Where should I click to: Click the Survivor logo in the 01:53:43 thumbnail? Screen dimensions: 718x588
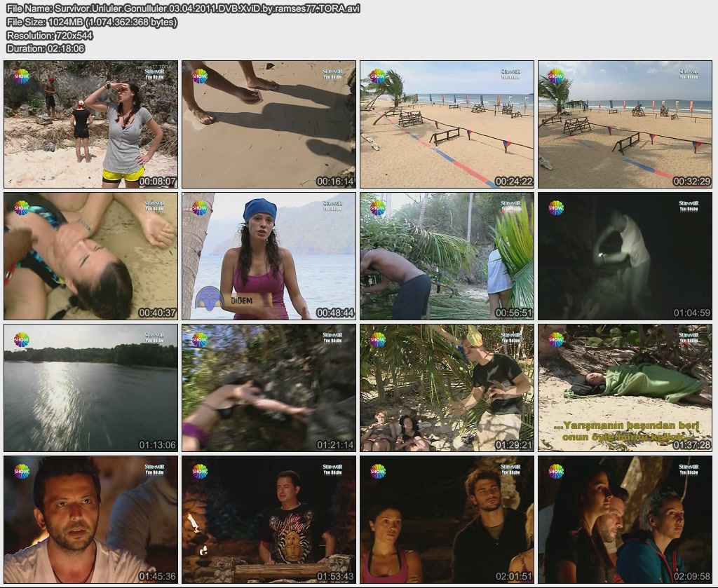[x=333, y=469]
